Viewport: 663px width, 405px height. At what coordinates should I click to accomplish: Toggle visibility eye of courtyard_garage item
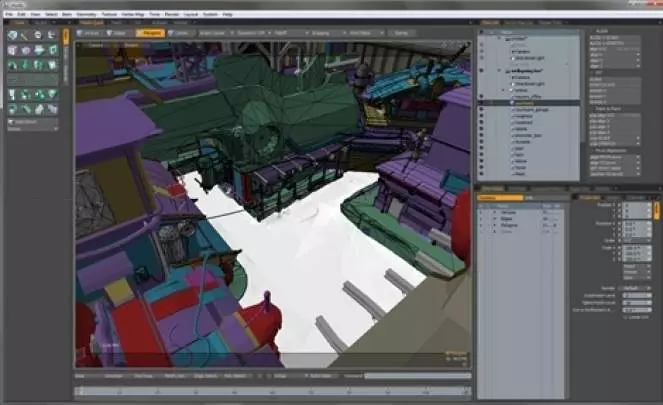click(x=483, y=109)
